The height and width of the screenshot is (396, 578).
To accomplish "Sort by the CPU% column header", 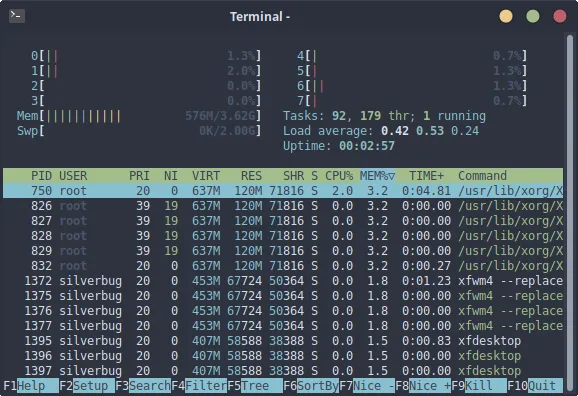I will click(x=339, y=176).
